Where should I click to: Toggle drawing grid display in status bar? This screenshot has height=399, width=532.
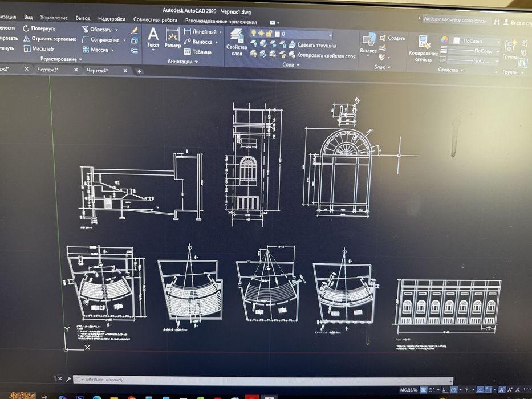pos(423,390)
